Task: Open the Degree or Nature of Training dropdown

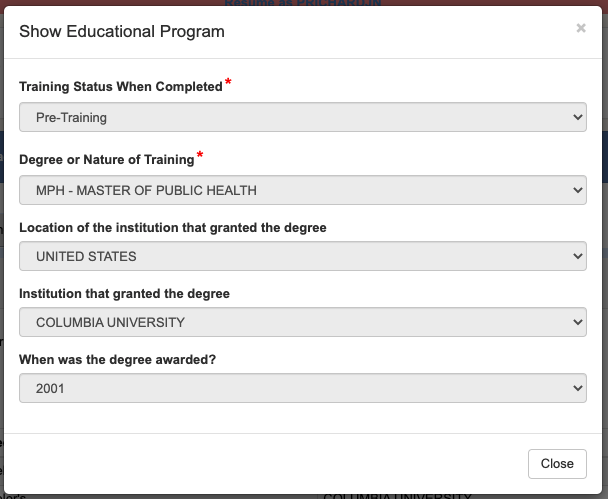Action: pyautogui.click(x=302, y=189)
